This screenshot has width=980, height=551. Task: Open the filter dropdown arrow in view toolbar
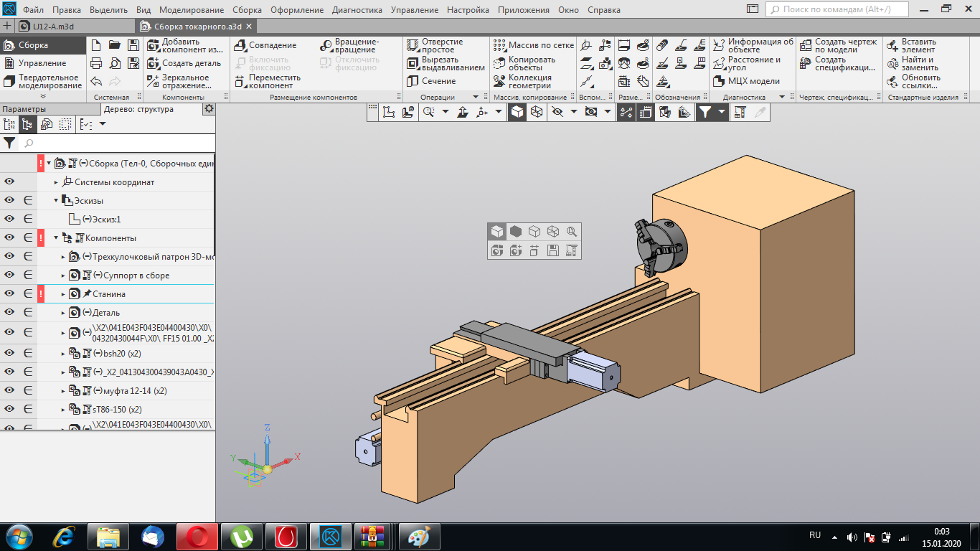[722, 112]
